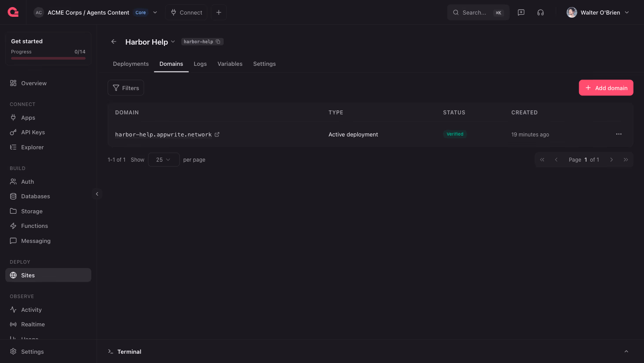Image resolution: width=644 pixels, height=363 pixels.
Task: Switch to the Deployments tab
Action: (131, 64)
